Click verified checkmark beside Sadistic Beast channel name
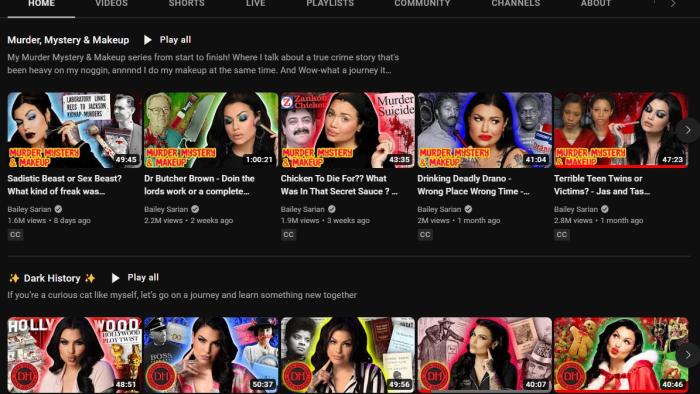 [58, 209]
